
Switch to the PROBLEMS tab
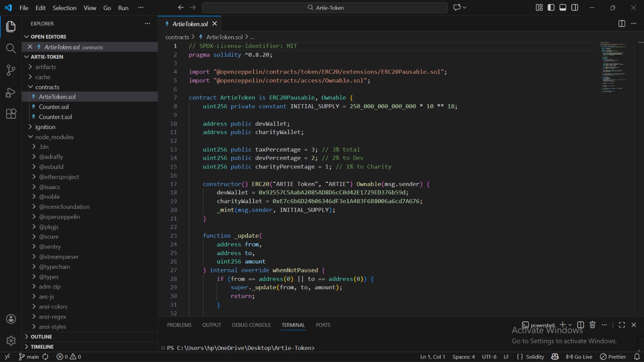pyautogui.click(x=179, y=325)
